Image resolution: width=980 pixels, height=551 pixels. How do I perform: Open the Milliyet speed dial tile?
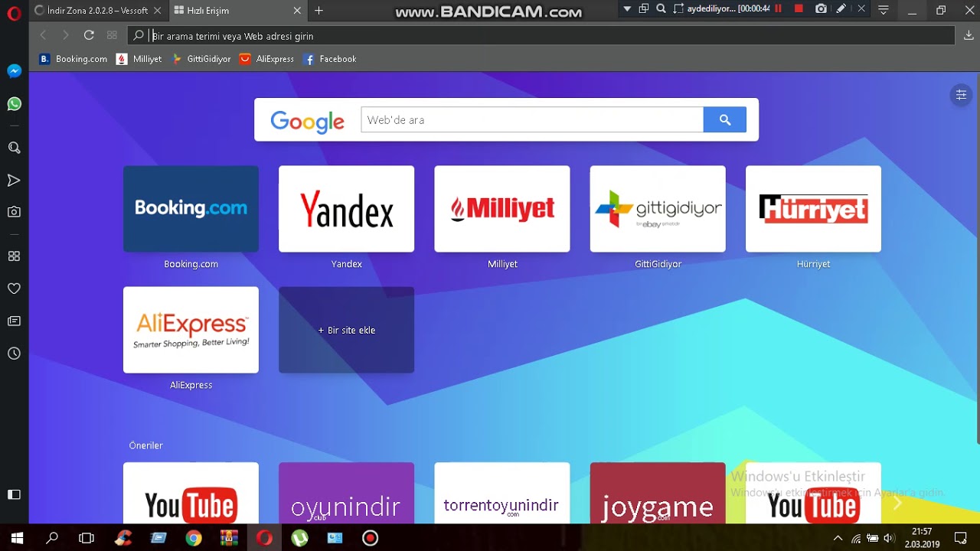click(502, 209)
